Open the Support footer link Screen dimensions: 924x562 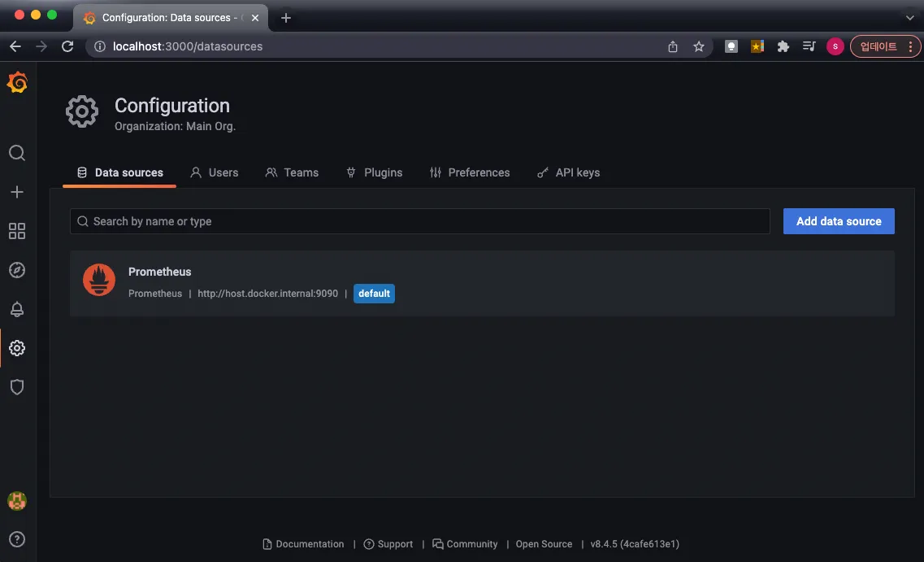388,544
